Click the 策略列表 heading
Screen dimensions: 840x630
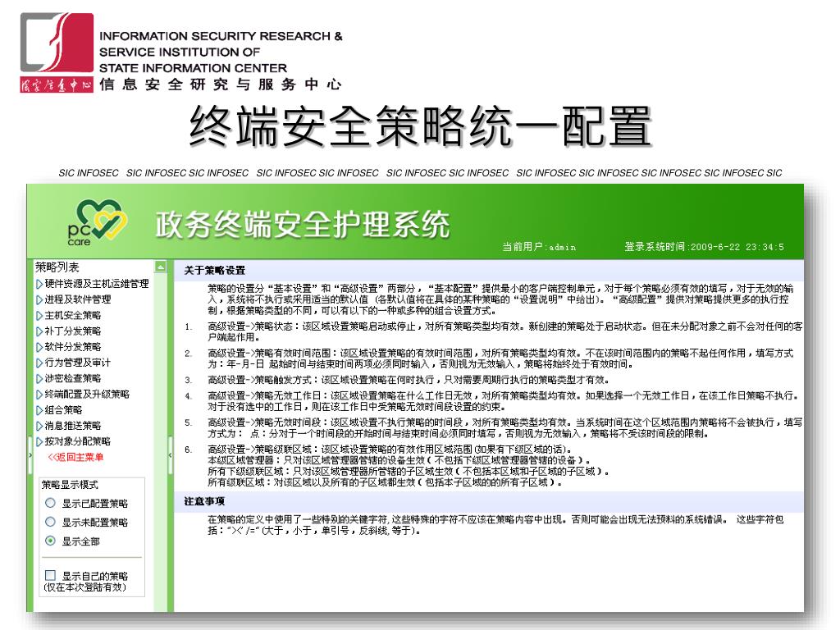[x=57, y=267]
